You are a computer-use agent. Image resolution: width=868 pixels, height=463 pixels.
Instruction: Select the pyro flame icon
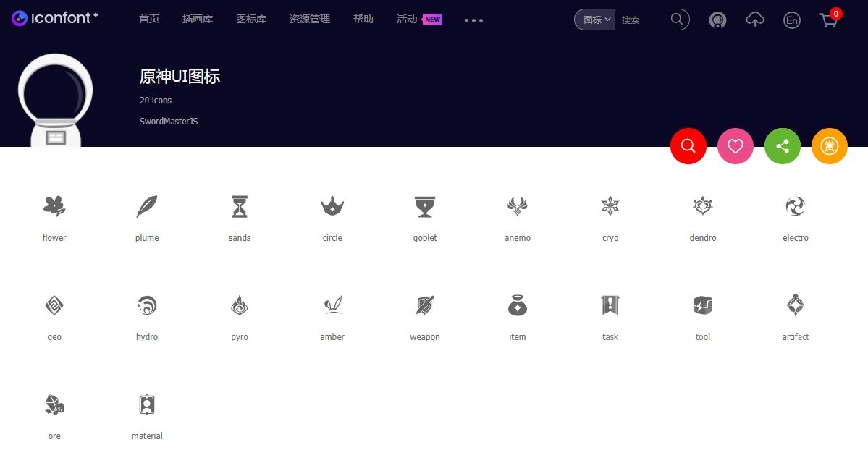240,305
